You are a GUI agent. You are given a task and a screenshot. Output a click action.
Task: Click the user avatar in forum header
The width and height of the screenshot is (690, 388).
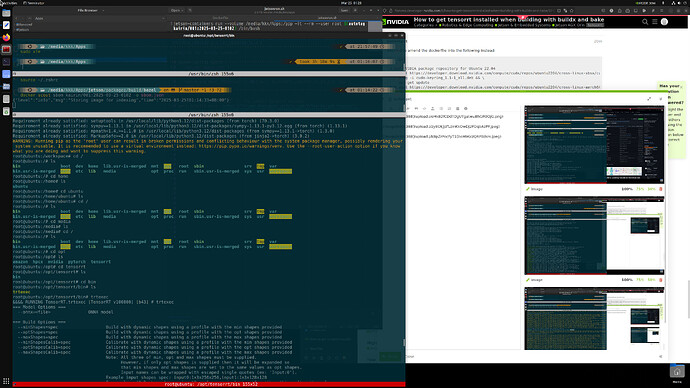[x=664, y=22]
